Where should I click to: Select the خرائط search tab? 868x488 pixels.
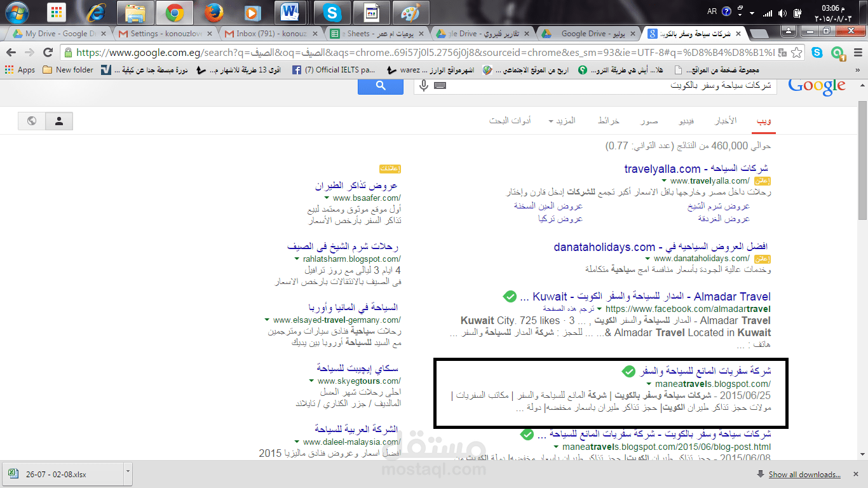point(608,121)
